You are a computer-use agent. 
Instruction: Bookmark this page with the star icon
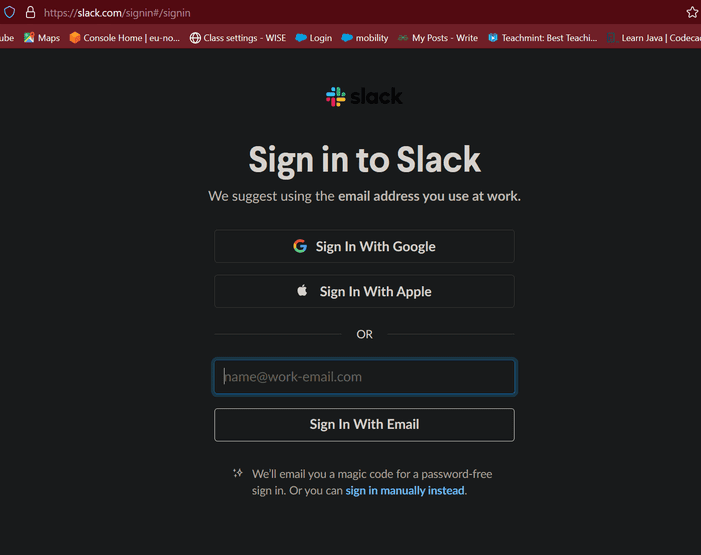point(692,13)
